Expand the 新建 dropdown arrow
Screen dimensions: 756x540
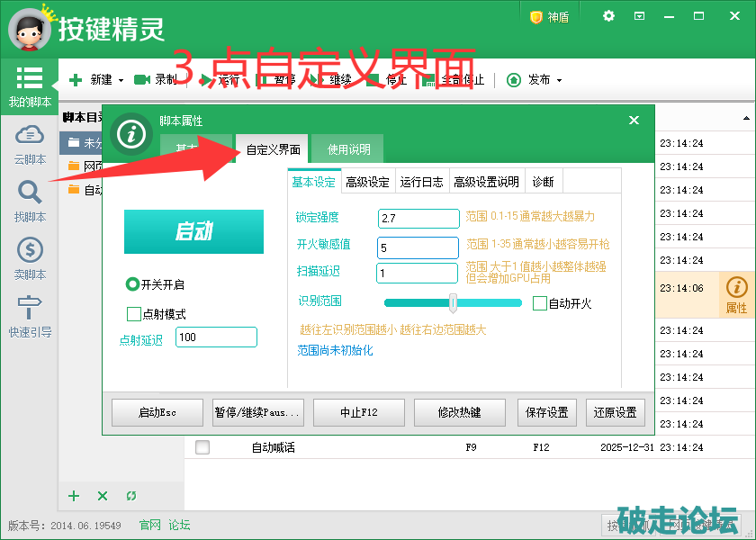tap(121, 80)
